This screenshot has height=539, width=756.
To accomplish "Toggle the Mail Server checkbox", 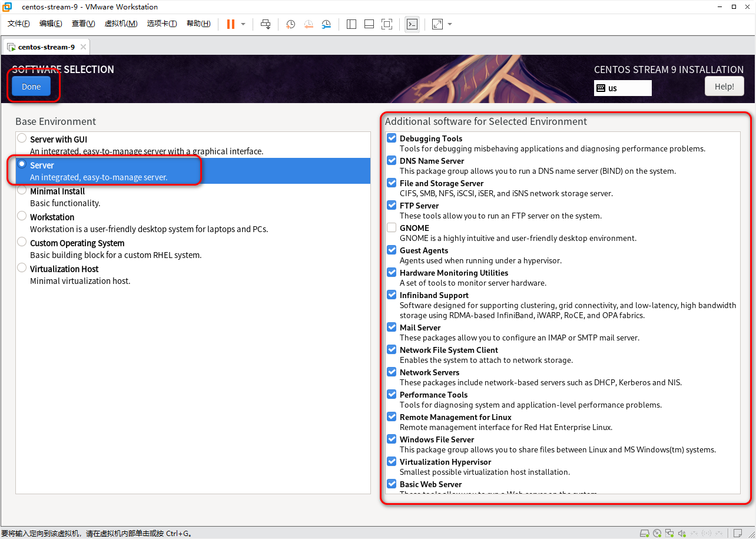I will pyautogui.click(x=392, y=327).
